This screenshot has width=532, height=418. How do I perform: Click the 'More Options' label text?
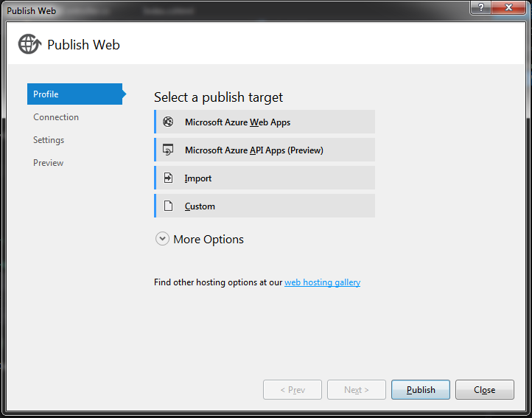pyautogui.click(x=209, y=239)
